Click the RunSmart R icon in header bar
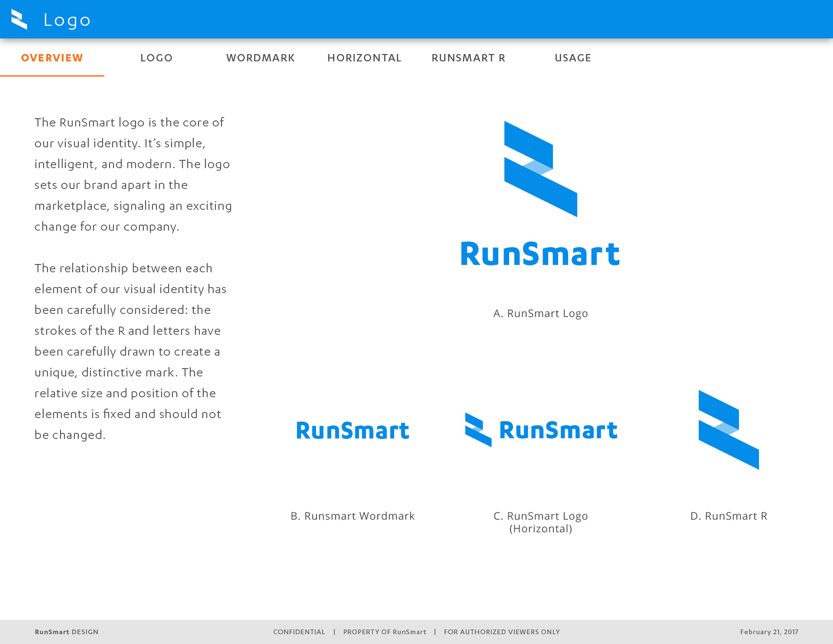This screenshot has height=644, width=833. pos(19,20)
